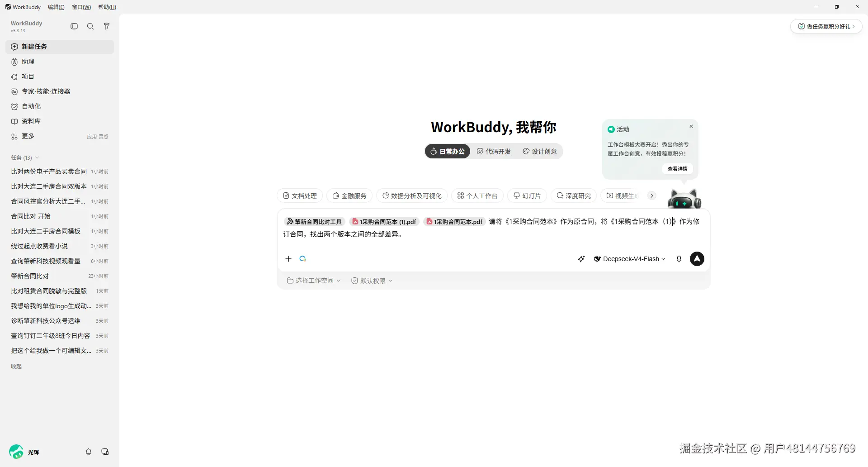Collapse task list with 收起
Viewport: 868px width, 467px height.
tap(16, 366)
